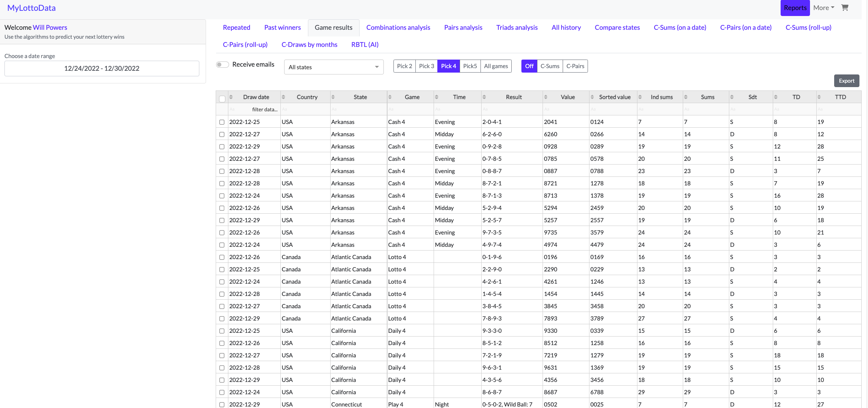Open the Will Powers profile link
The width and height of the screenshot is (868, 408).
tap(50, 28)
